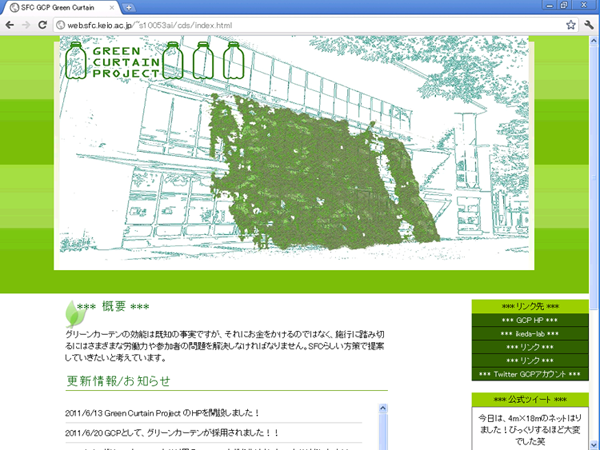
Task: Reload the page with refresh icon
Action: [42, 25]
